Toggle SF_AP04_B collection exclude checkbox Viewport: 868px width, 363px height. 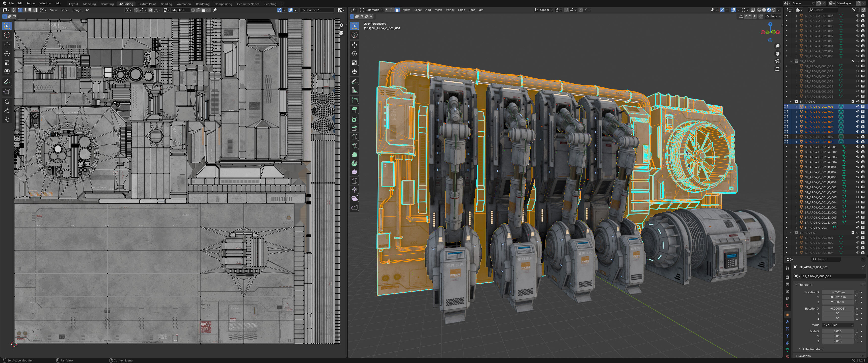click(853, 61)
